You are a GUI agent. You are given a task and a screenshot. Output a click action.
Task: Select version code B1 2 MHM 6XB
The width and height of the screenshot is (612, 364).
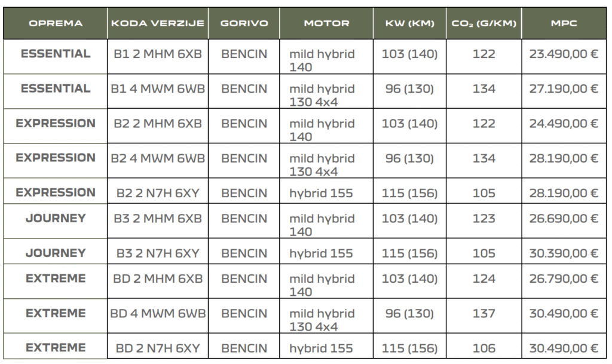click(x=157, y=54)
